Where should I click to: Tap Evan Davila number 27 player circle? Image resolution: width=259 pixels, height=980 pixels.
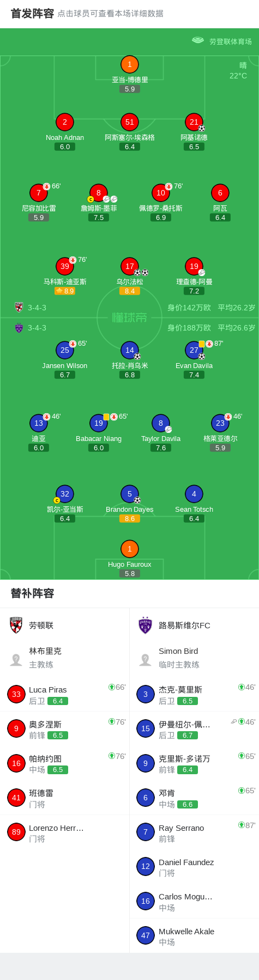click(x=194, y=350)
